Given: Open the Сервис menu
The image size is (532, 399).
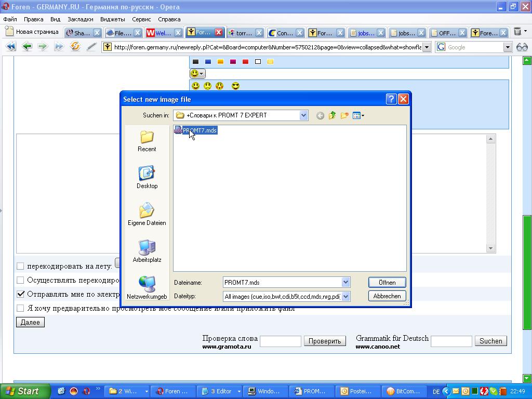Looking at the screenshot, I should [141, 19].
